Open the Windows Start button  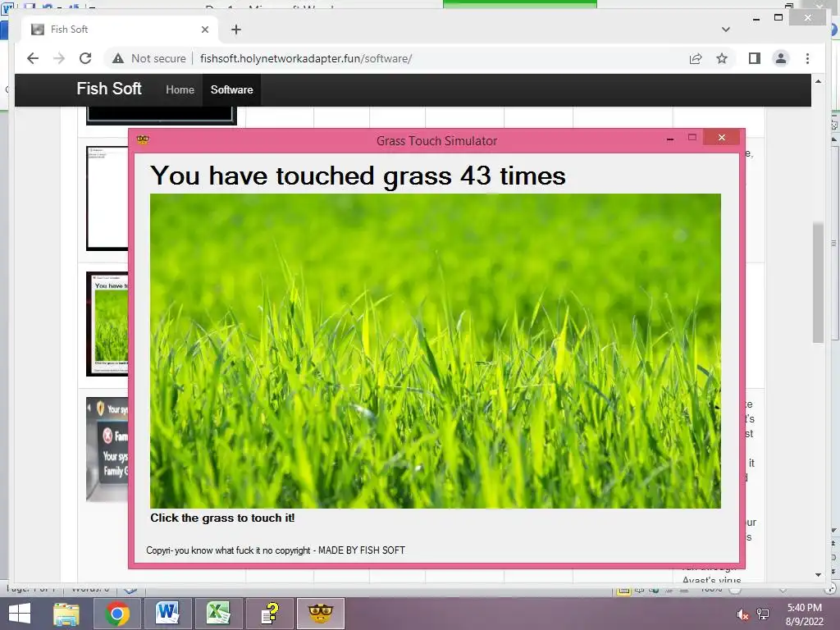click(x=20, y=614)
